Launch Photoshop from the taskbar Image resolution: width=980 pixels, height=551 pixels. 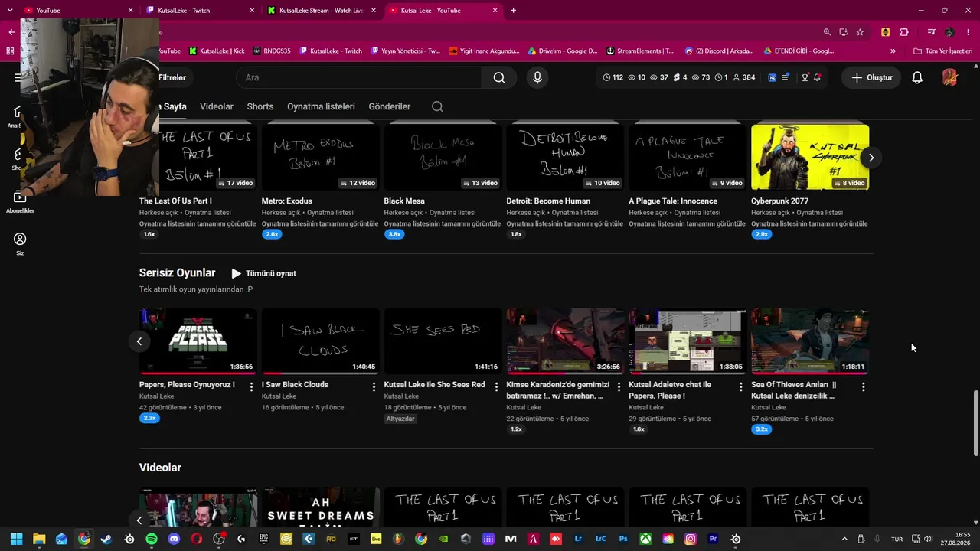(x=623, y=539)
